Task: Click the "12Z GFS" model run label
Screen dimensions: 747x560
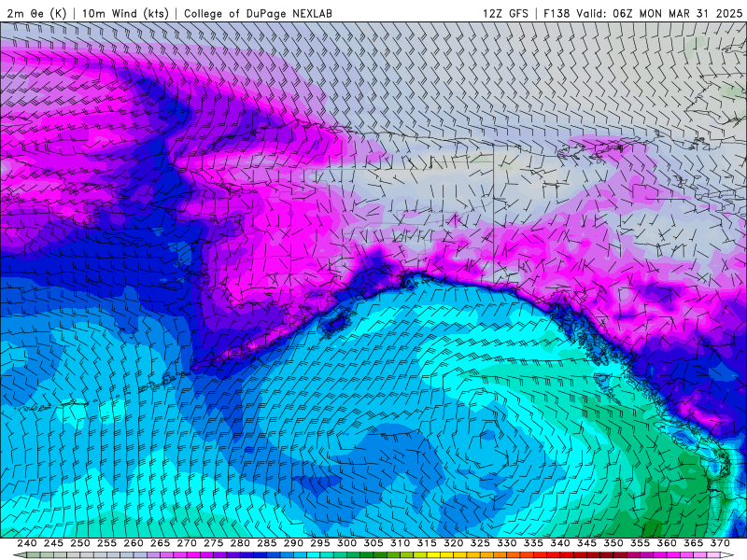Action: click(505, 13)
